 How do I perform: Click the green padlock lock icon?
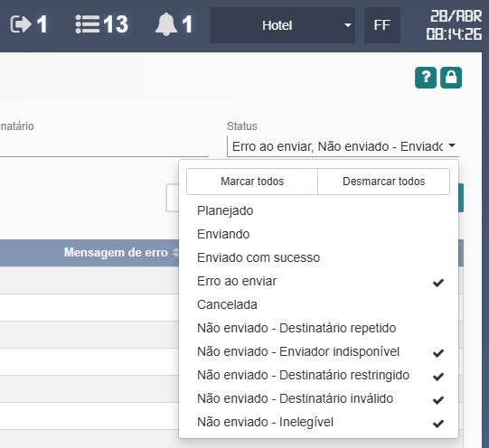451,78
